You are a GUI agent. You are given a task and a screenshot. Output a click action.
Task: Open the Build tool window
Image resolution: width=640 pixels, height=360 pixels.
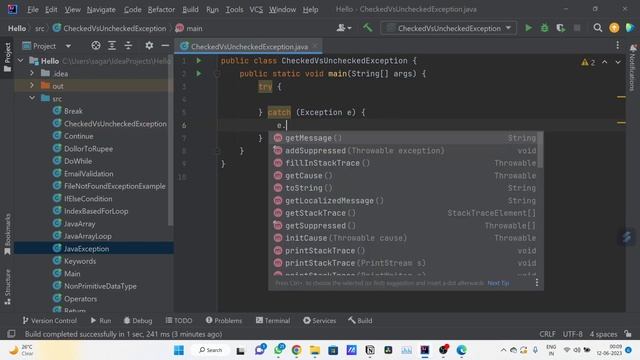pyautogui.click(x=360, y=321)
